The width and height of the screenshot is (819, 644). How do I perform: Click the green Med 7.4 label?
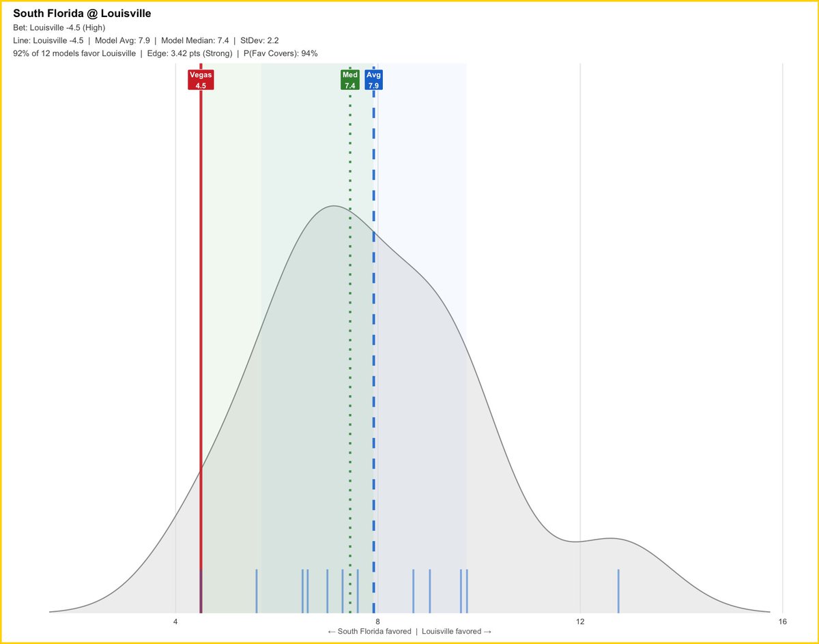pos(350,80)
